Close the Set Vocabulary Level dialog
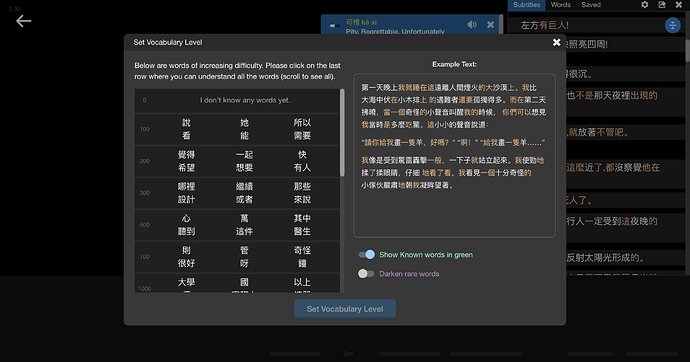The image size is (690, 362). (x=556, y=42)
